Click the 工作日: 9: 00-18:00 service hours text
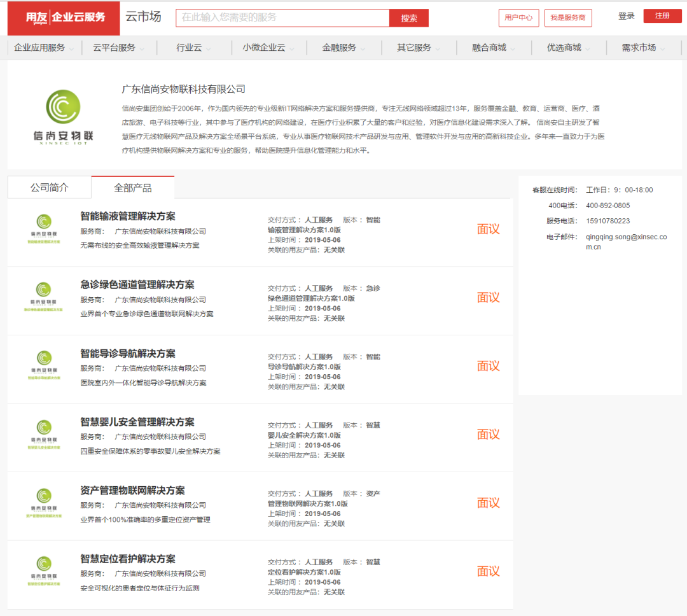 point(620,190)
